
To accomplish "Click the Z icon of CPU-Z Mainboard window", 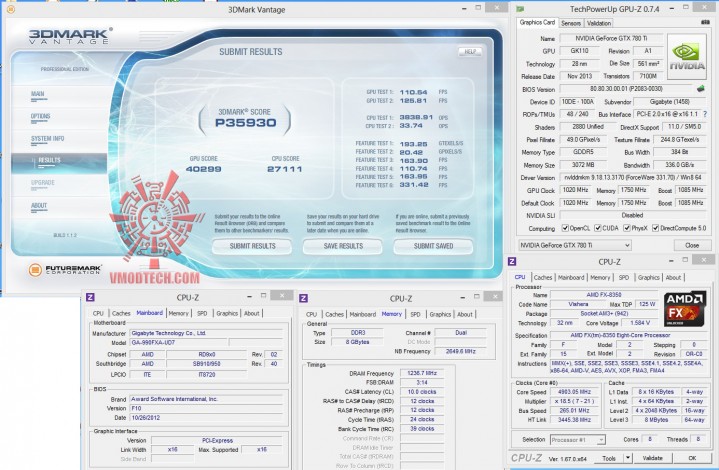I will (x=90, y=297).
